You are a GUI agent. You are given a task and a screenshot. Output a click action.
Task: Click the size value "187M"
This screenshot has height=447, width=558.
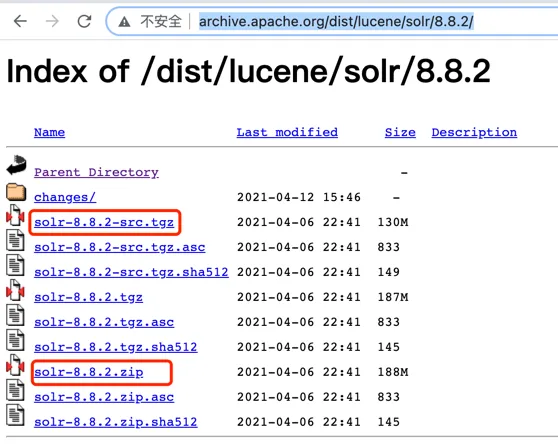[393, 297]
